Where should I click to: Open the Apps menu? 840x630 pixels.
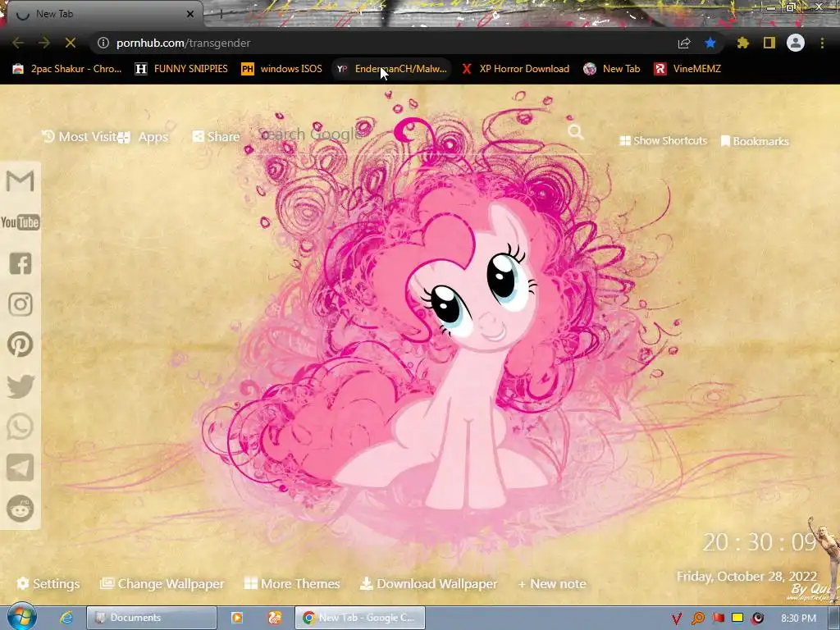pos(143,137)
